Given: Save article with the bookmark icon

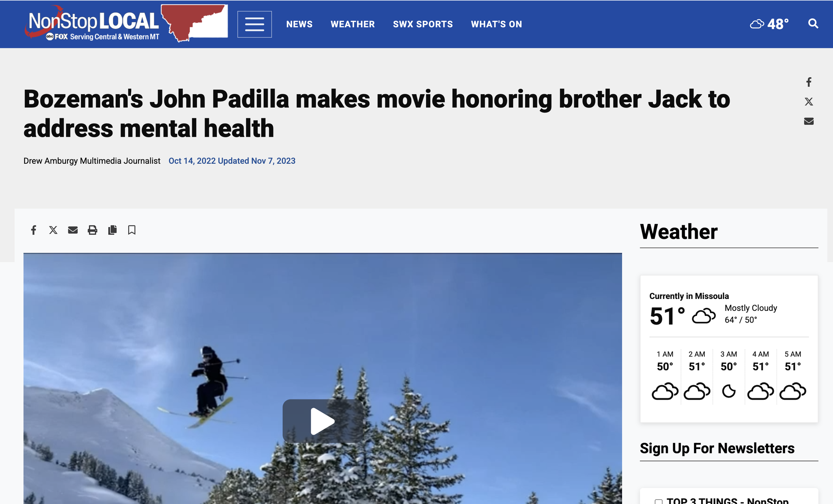Looking at the screenshot, I should point(132,230).
